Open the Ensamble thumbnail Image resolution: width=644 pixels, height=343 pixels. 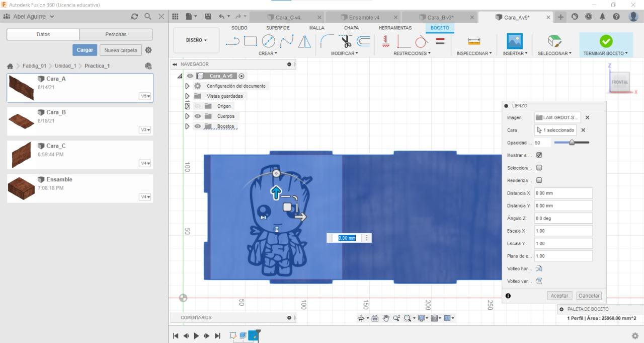tap(21, 188)
